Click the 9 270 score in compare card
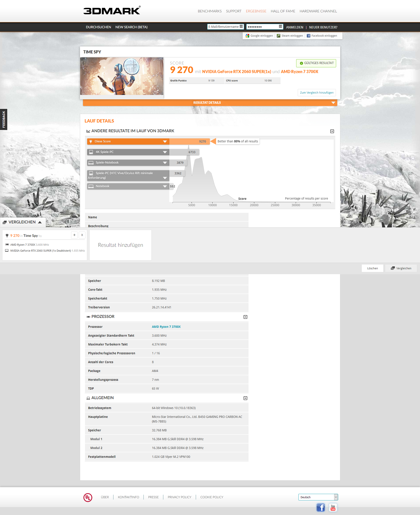This screenshot has width=420, height=515. [15, 236]
